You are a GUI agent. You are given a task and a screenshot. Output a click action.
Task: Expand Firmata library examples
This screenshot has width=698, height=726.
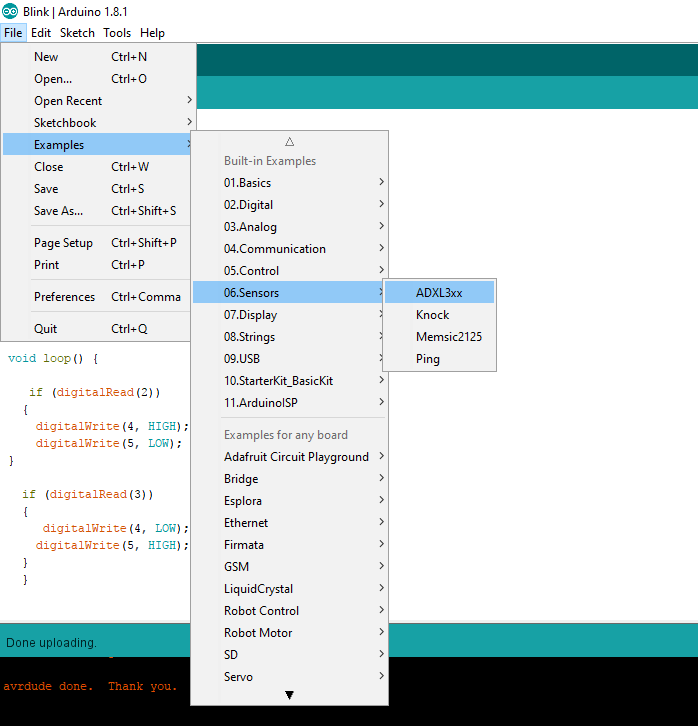coord(290,544)
